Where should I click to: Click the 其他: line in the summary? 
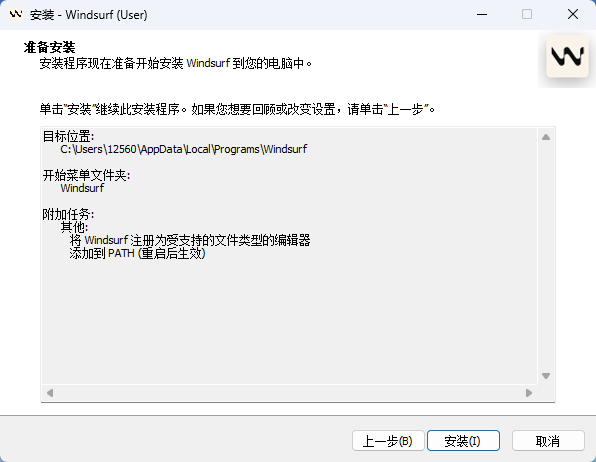(74, 227)
